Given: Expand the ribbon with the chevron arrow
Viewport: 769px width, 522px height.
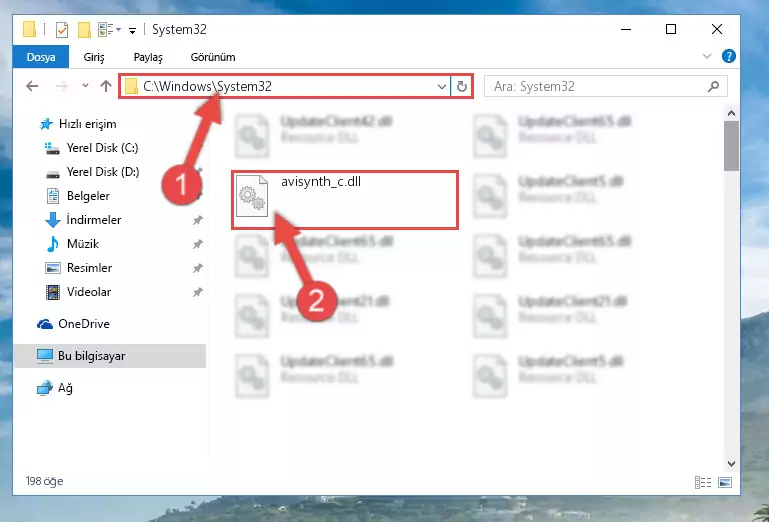Looking at the screenshot, I should coord(707,56).
